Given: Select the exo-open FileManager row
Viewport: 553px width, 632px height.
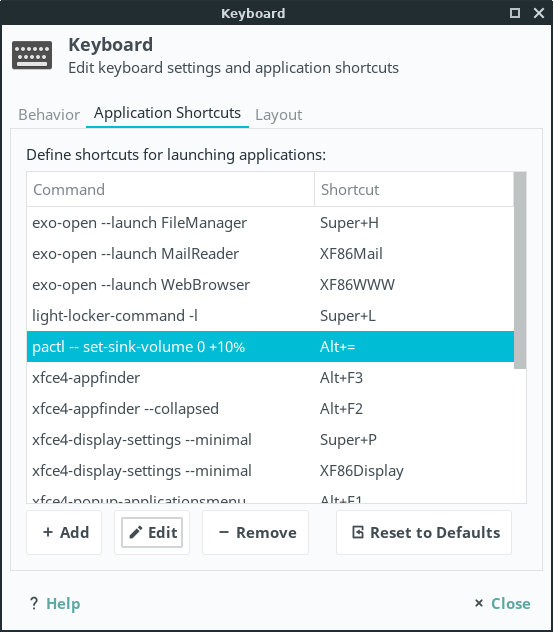Looking at the screenshot, I should pos(270,223).
